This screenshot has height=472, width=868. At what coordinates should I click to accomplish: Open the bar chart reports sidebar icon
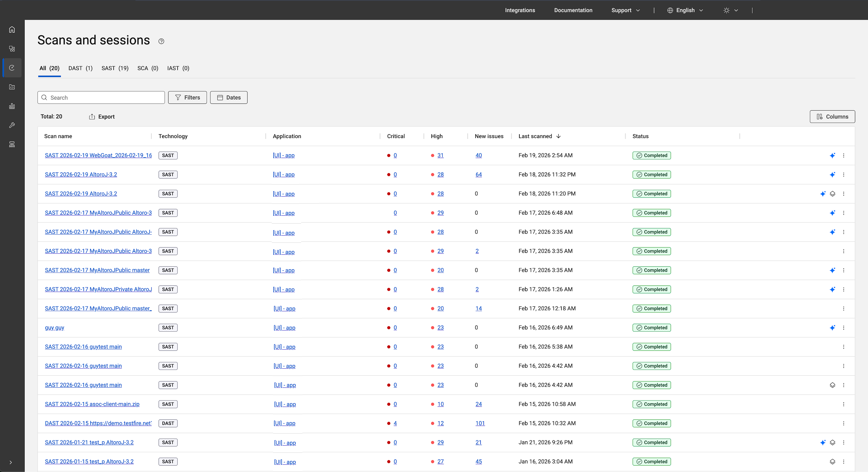[x=12, y=106]
